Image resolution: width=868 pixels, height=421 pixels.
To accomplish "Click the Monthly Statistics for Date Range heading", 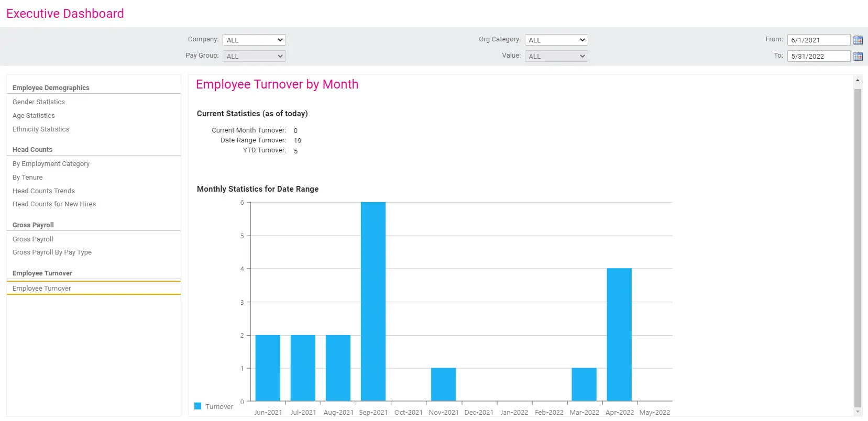I will pos(258,189).
